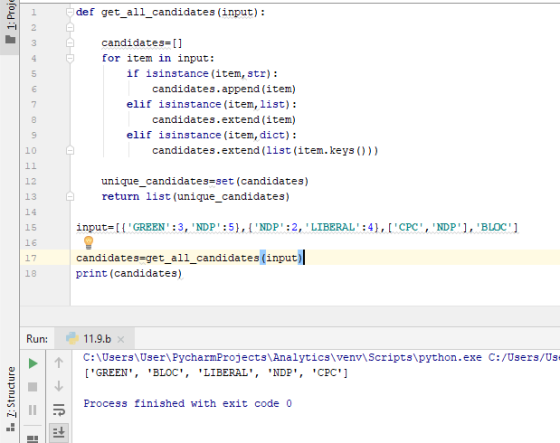Click the green Run (rerun) button

point(33,364)
